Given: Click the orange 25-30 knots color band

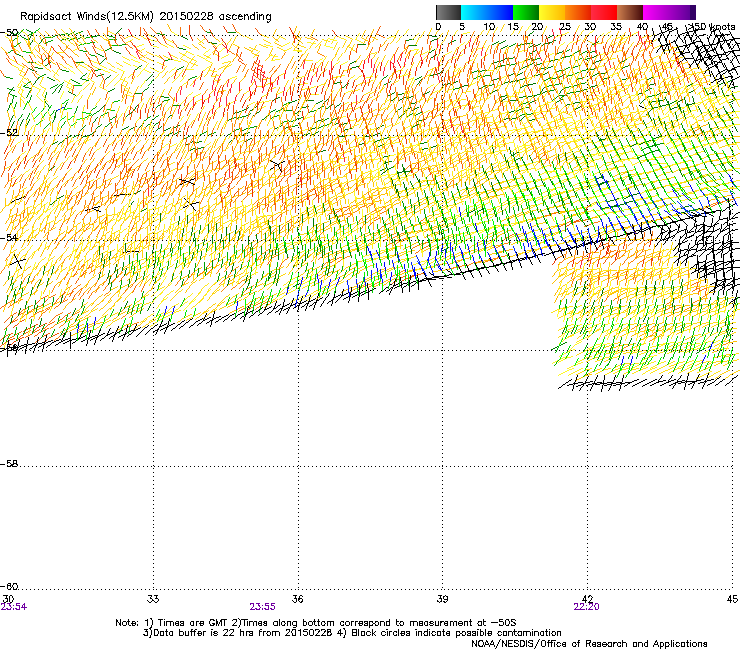Looking at the screenshot, I should (578, 12).
